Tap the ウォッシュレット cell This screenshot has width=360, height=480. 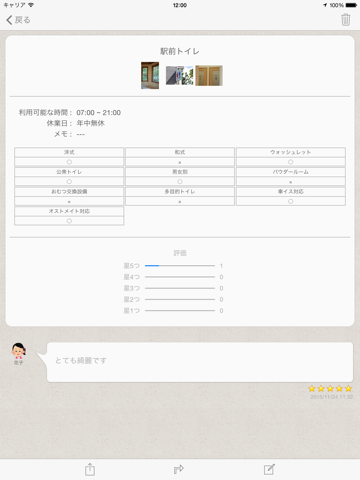coord(291,152)
